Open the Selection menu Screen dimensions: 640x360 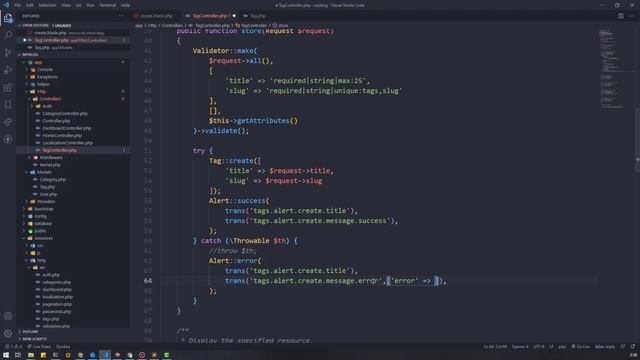(47, 5)
